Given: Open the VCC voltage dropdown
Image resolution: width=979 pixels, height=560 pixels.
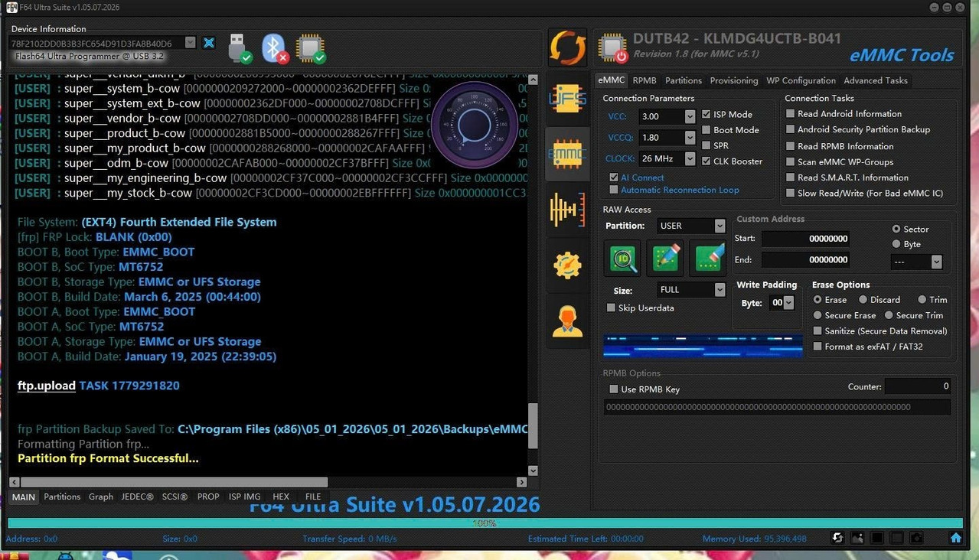Looking at the screenshot, I should pyautogui.click(x=690, y=116).
